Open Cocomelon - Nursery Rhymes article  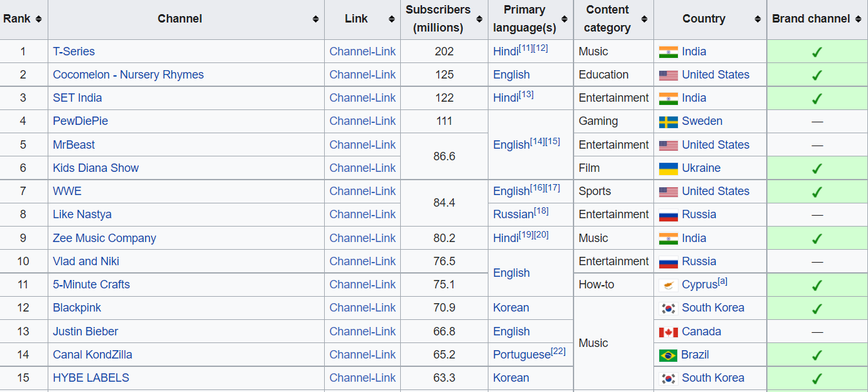coord(128,75)
